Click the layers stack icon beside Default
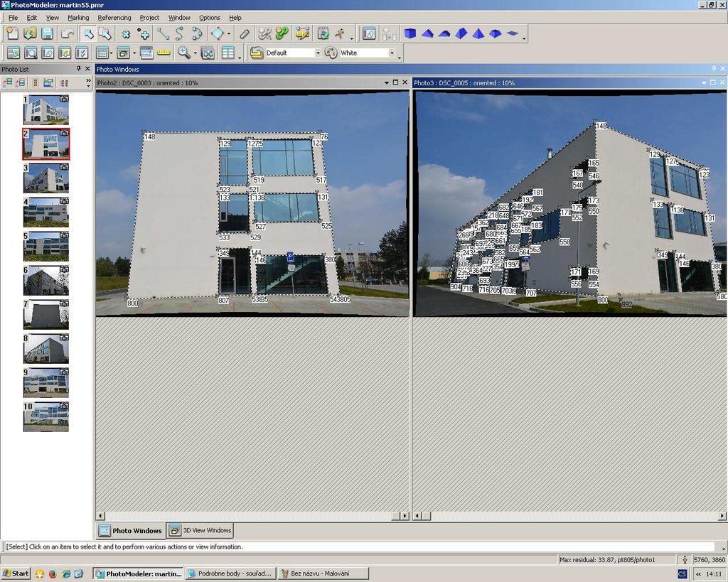The height and width of the screenshot is (582, 728). pos(256,53)
